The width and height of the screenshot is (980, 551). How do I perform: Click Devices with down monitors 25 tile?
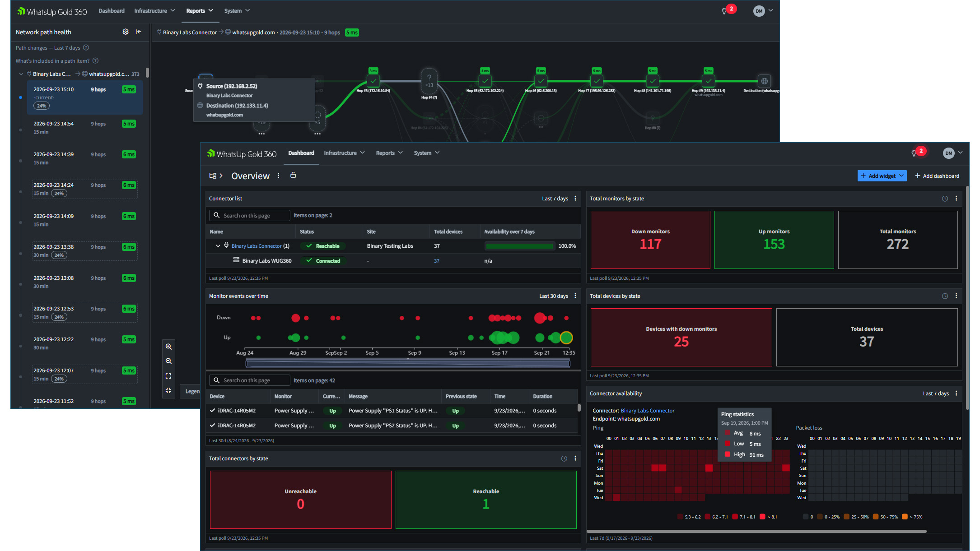click(x=681, y=337)
